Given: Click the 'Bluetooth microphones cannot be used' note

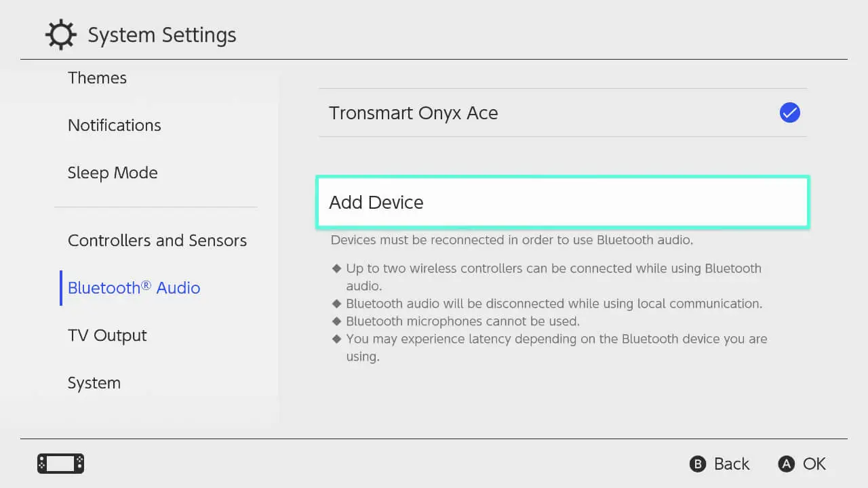Looking at the screenshot, I should pyautogui.click(x=462, y=321).
